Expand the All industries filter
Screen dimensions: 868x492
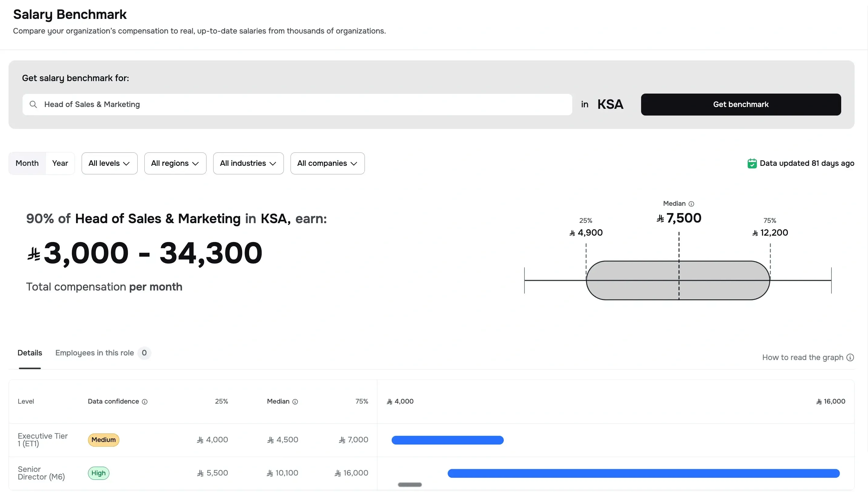(248, 163)
